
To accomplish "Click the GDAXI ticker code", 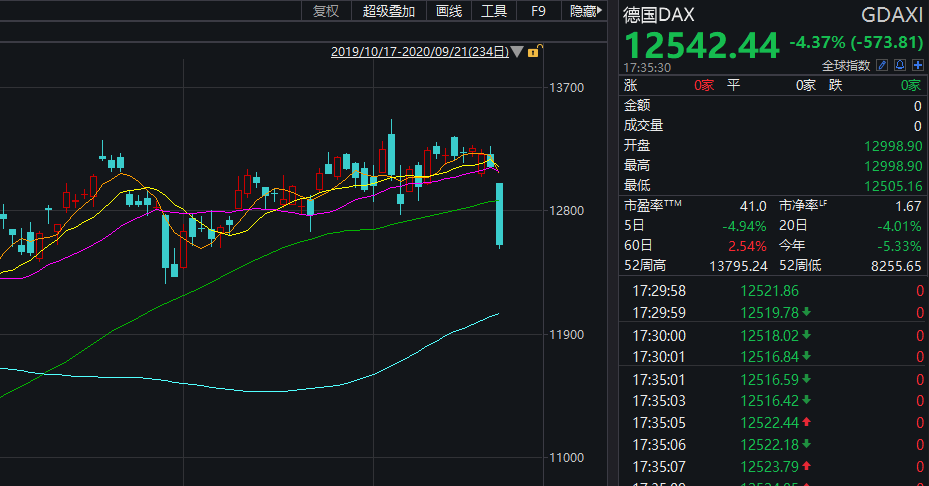I will click(x=892, y=14).
